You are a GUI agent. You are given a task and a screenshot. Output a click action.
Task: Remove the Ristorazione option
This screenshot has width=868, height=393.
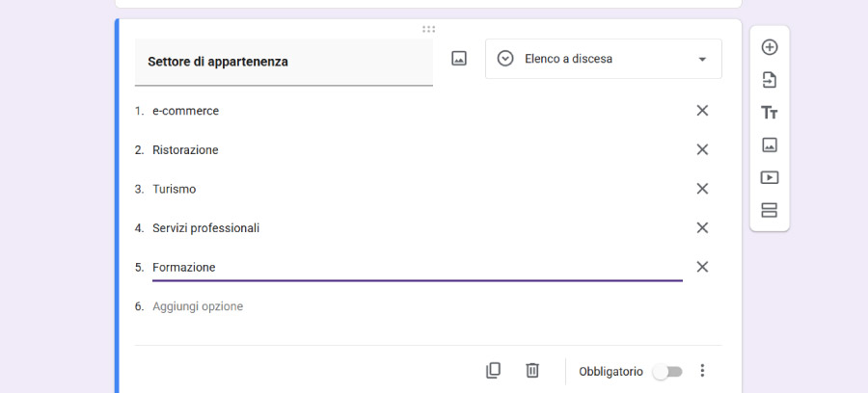click(702, 149)
